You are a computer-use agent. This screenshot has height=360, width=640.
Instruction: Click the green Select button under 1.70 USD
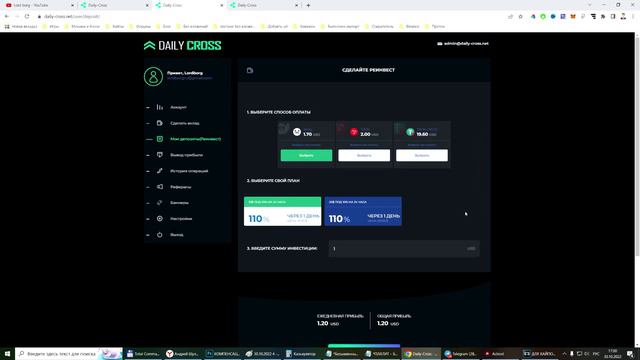click(306, 155)
